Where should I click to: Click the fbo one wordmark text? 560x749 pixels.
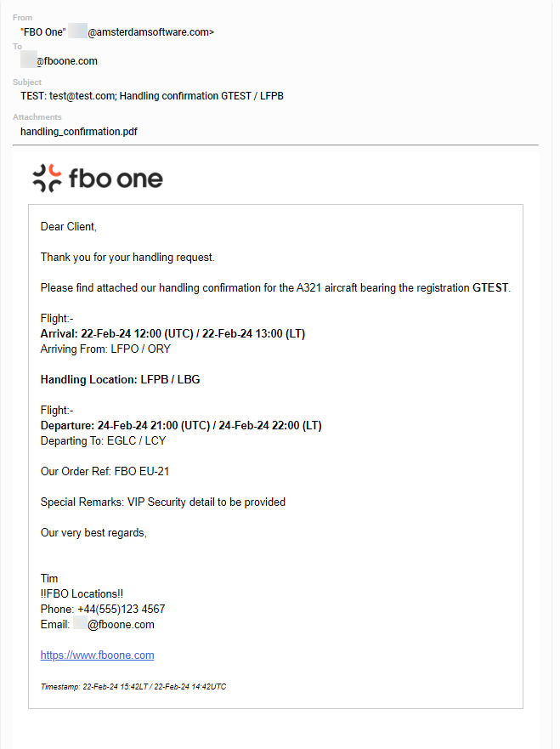[x=116, y=179]
